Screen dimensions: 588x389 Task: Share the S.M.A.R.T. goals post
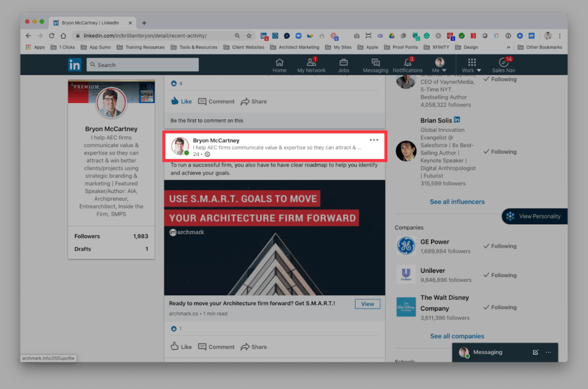point(254,347)
